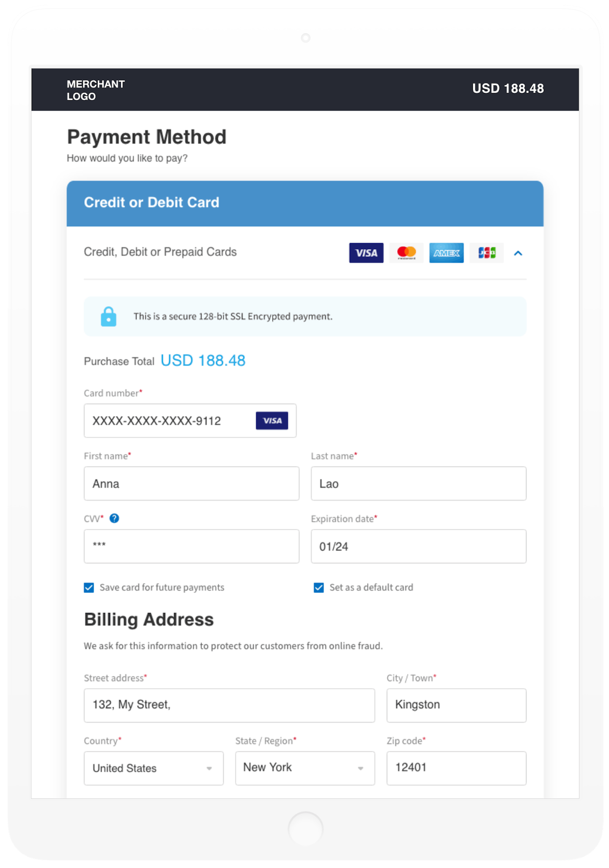The width and height of the screenshot is (609, 868).
Task: Click the Mastercard logo icon
Action: pyautogui.click(x=406, y=253)
